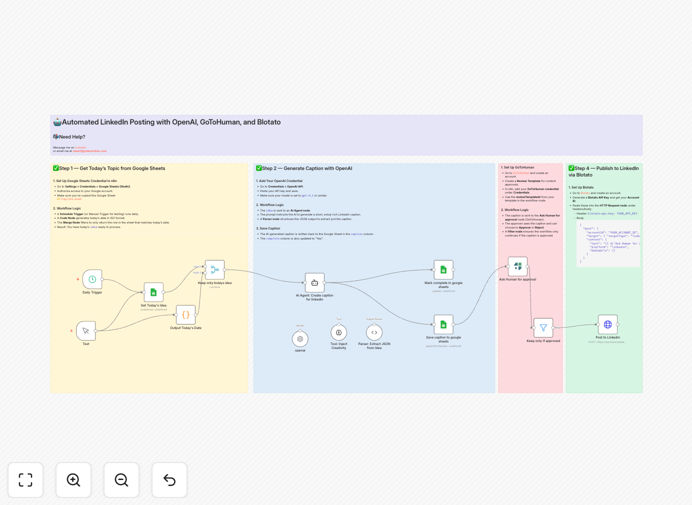The height and width of the screenshot is (505, 692).
Task: Zoom in on the workflow canvas
Action: coord(73,480)
